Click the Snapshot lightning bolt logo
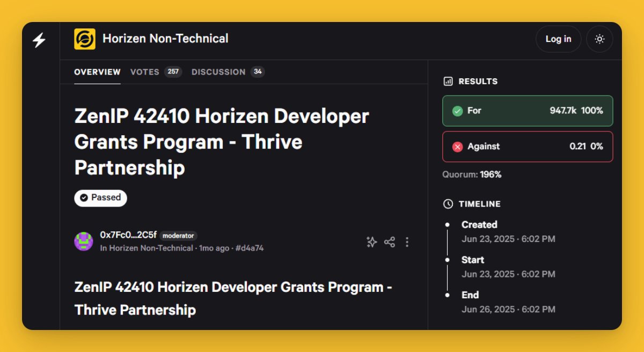The image size is (644, 352). pos(39,40)
